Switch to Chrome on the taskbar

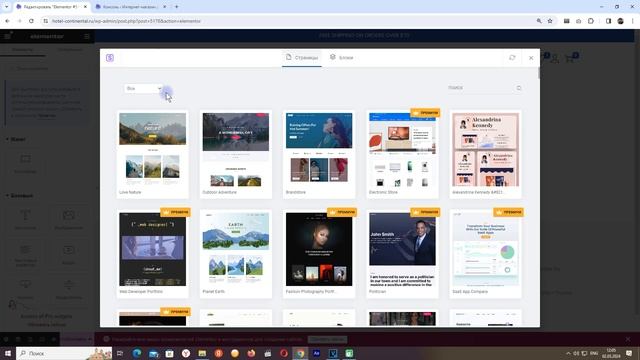pyautogui.click(x=300, y=353)
